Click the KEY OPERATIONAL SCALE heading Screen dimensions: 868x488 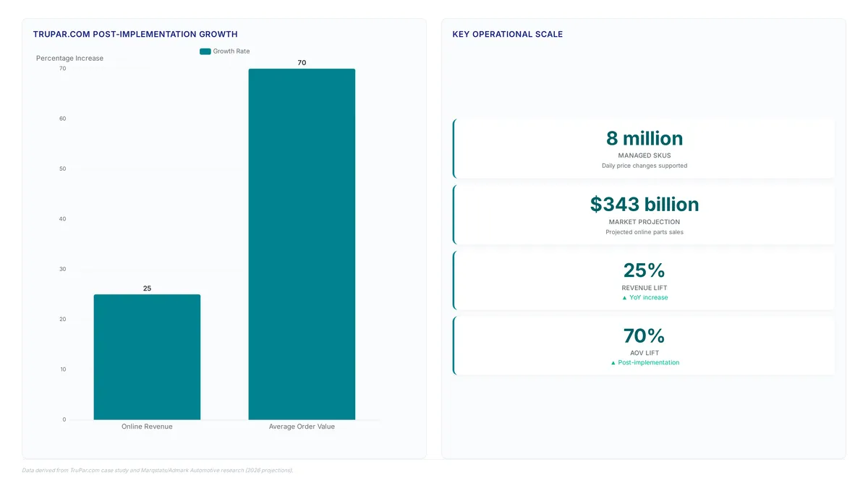508,35
